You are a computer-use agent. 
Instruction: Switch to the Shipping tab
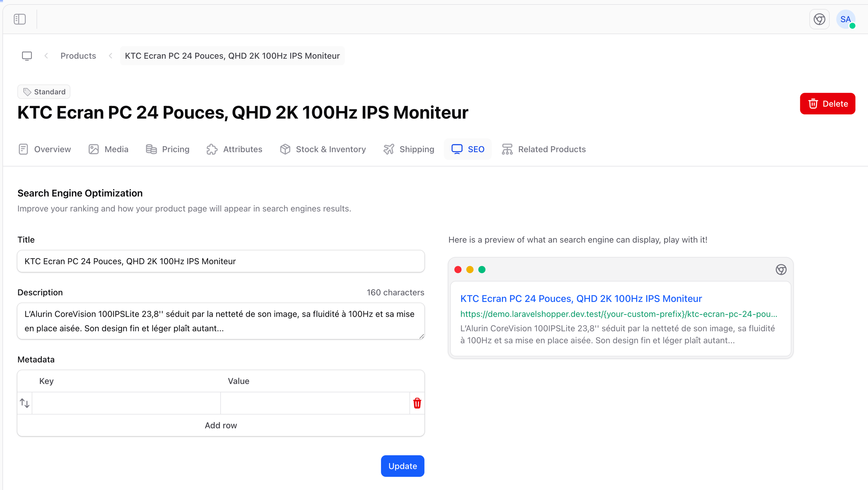(409, 149)
